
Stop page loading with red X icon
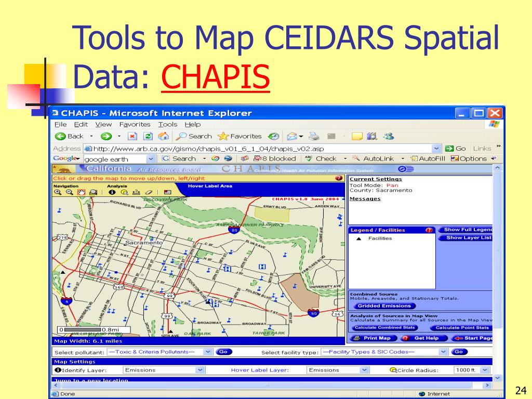point(132,137)
